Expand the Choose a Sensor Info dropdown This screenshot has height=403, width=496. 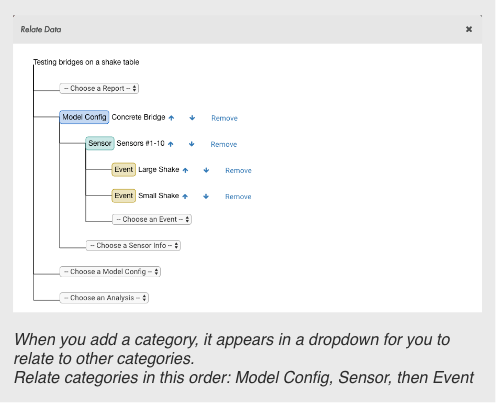click(133, 245)
